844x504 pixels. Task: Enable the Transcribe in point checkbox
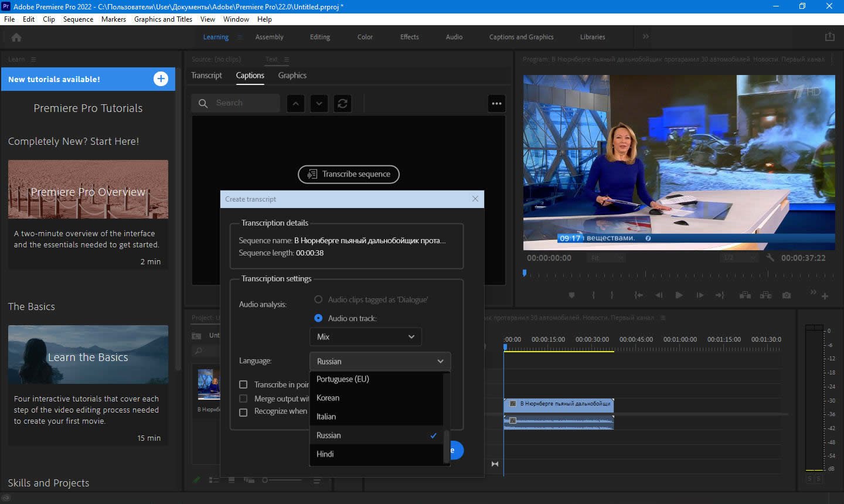[243, 384]
